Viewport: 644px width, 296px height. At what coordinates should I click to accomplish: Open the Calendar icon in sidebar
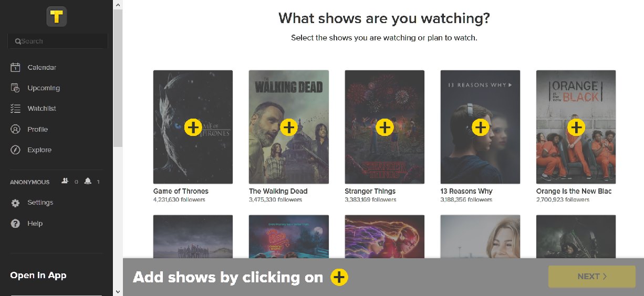click(x=16, y=67)
